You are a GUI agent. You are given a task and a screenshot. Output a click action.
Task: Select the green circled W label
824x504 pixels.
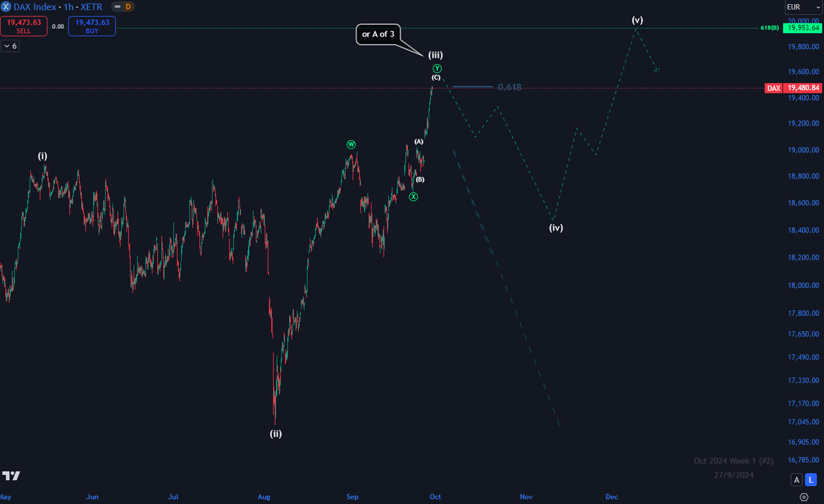(x=351, y=144)
